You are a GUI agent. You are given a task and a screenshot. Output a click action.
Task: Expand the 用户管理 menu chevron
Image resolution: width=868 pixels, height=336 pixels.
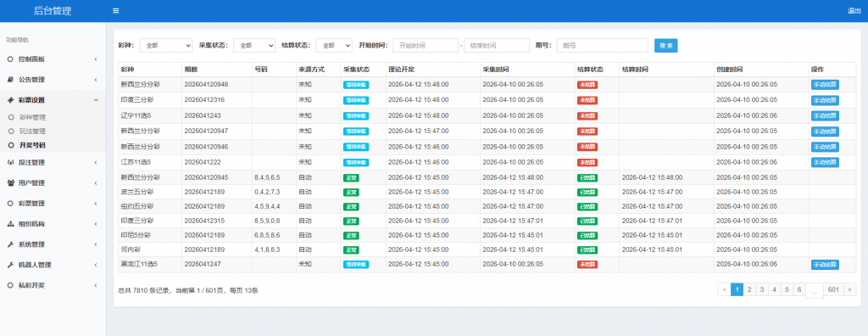[96, 183]
